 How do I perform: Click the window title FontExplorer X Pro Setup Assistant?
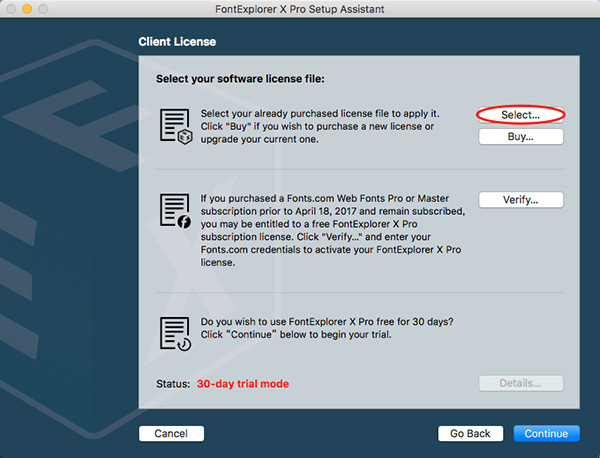[x=300, y=9]
